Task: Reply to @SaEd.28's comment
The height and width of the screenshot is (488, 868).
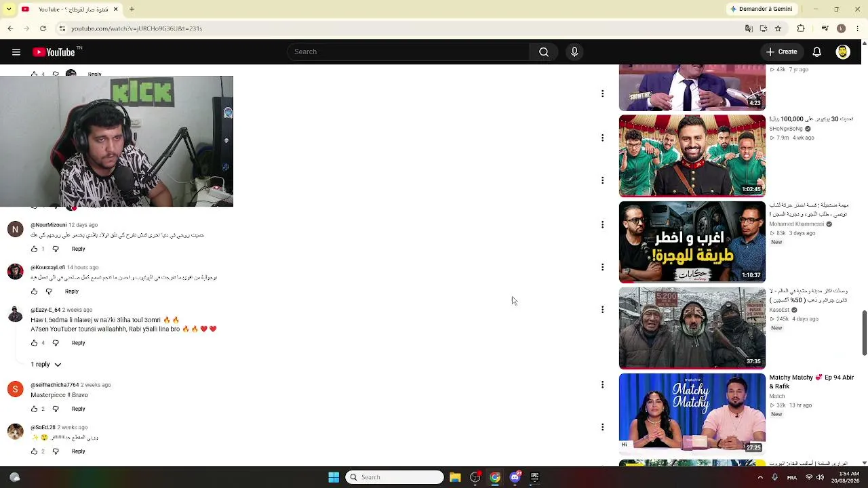Action: tap(78, 451)
